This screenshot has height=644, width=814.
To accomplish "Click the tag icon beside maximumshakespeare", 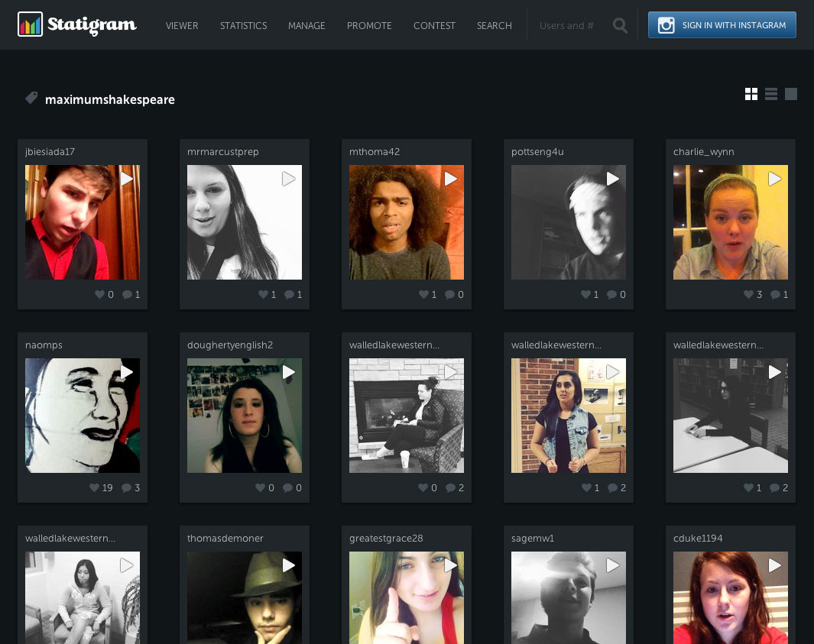I will [31, 98].
